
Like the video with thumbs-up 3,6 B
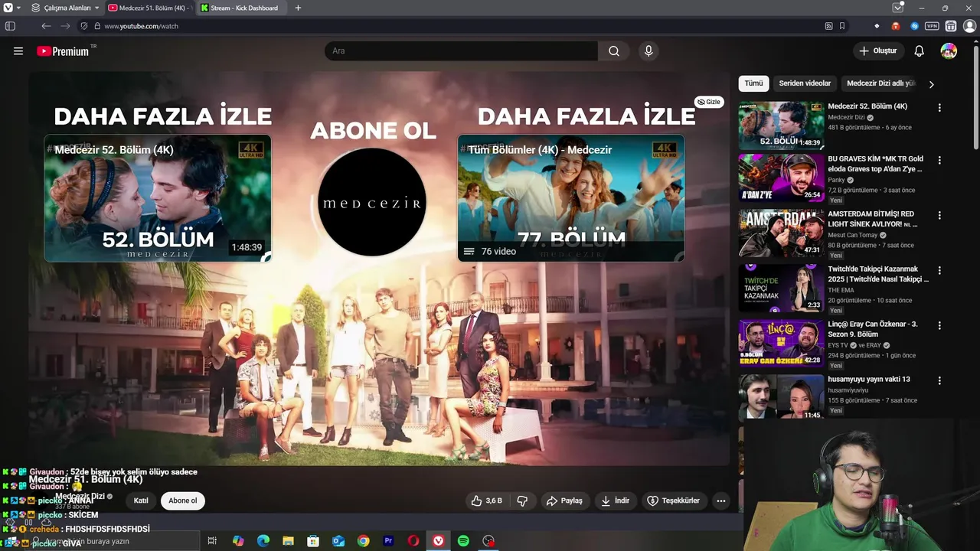tap(487, 500)
